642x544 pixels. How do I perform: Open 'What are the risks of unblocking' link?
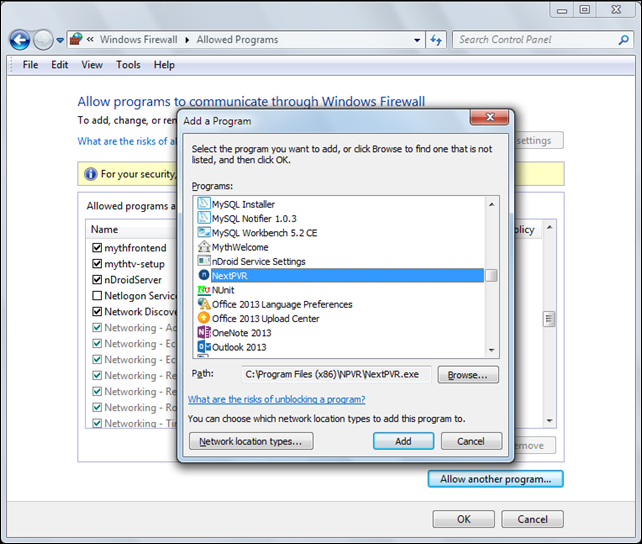click(x=276, y=399)
